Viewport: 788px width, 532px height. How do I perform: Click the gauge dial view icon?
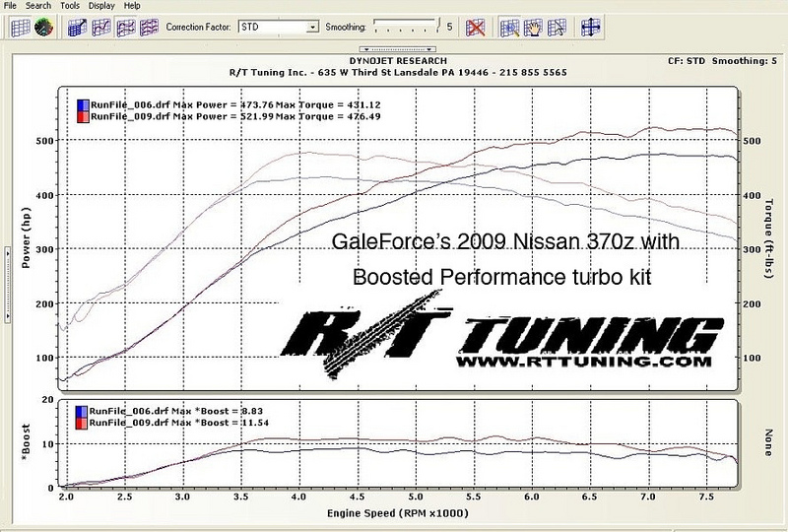pos(43,28)
